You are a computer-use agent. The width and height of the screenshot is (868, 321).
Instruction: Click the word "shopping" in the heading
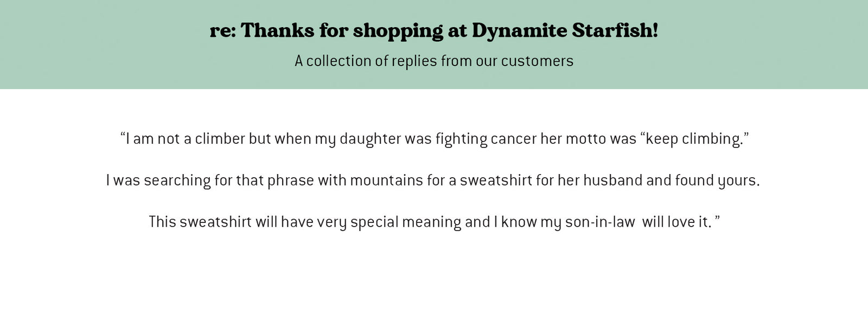[398, 31]
